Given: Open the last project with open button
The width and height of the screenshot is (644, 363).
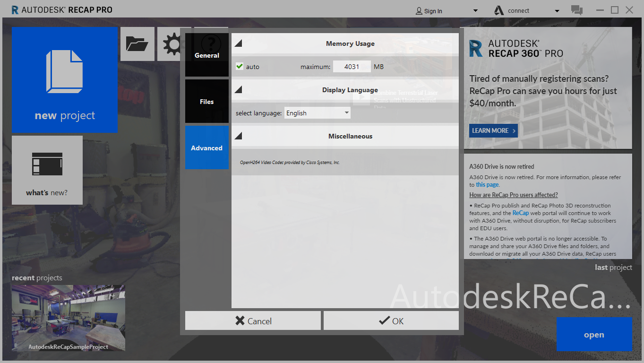Looking at the screenshot, I should click(594, 335).
